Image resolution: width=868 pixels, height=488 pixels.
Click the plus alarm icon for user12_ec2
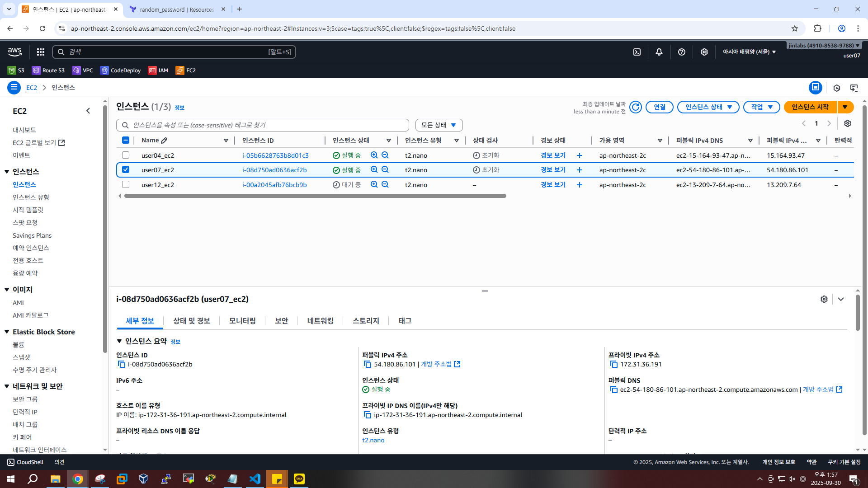[580, 185]
